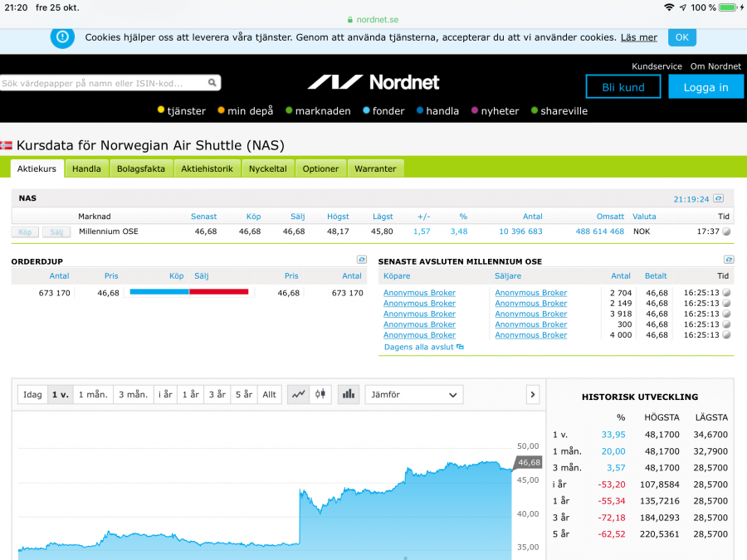747x560 pixels.
Task: Switch chart to candlestick view
Action: click(x=320, y=395)
